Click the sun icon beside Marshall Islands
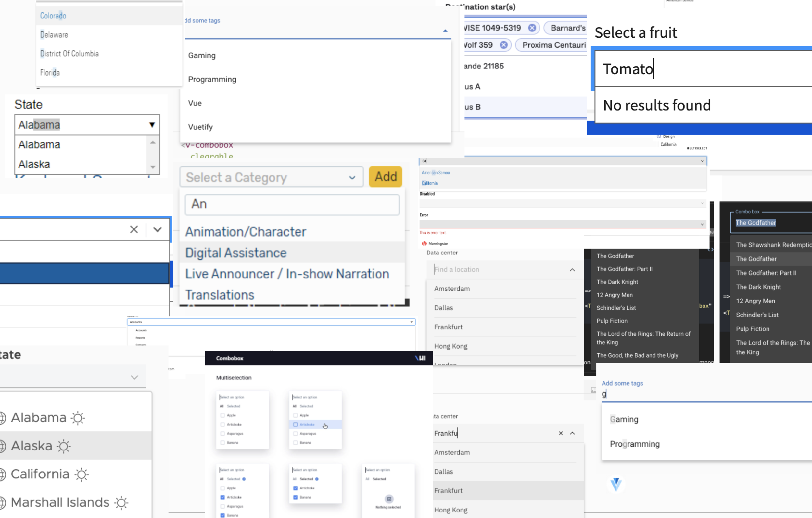Screen dimensions: 812x518 [x=121, y=502]
